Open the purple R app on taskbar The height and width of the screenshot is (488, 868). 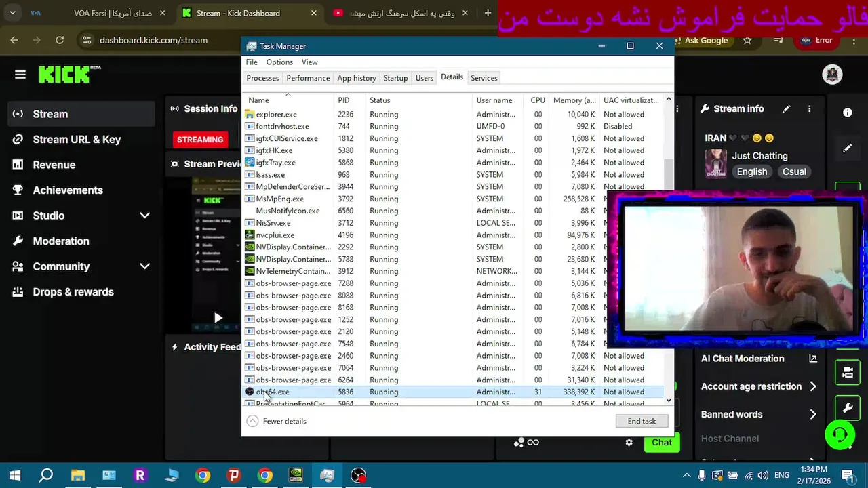click(140, 475)
